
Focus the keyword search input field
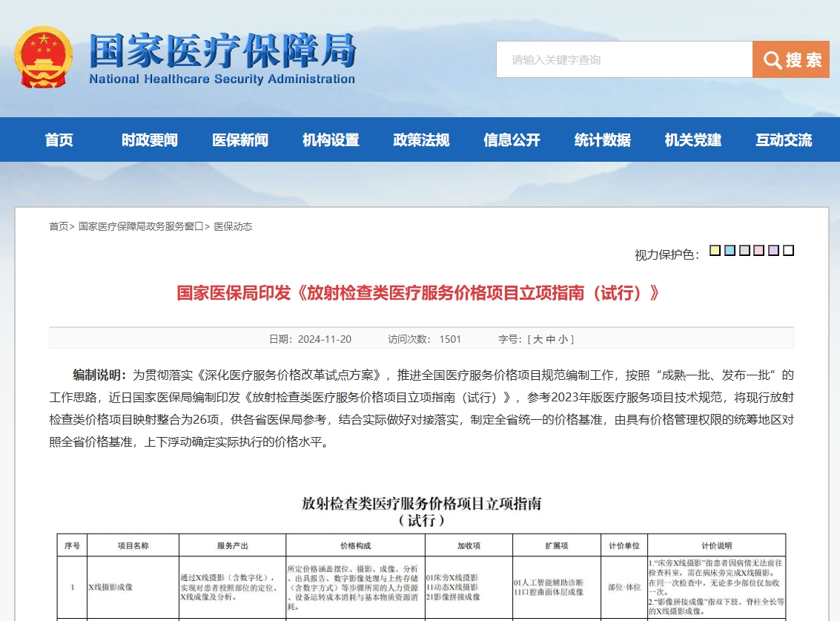coord(624,59)
